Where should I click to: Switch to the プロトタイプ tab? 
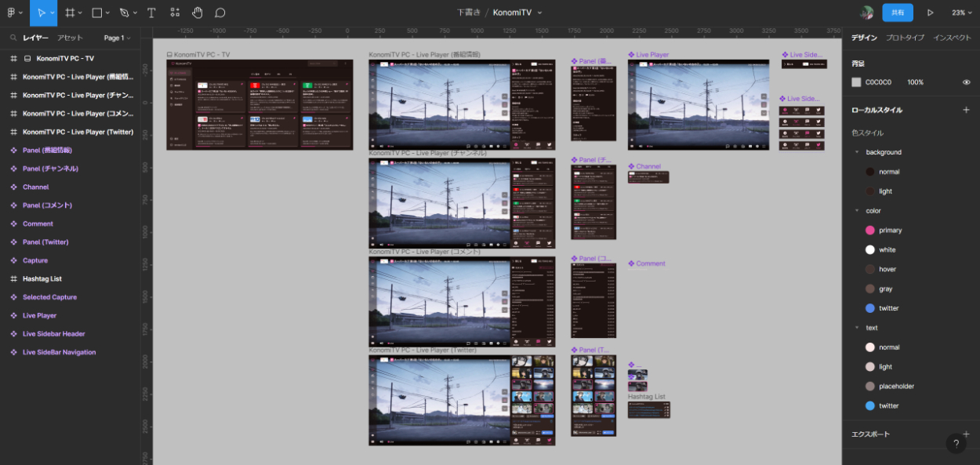tap(905, 38)
